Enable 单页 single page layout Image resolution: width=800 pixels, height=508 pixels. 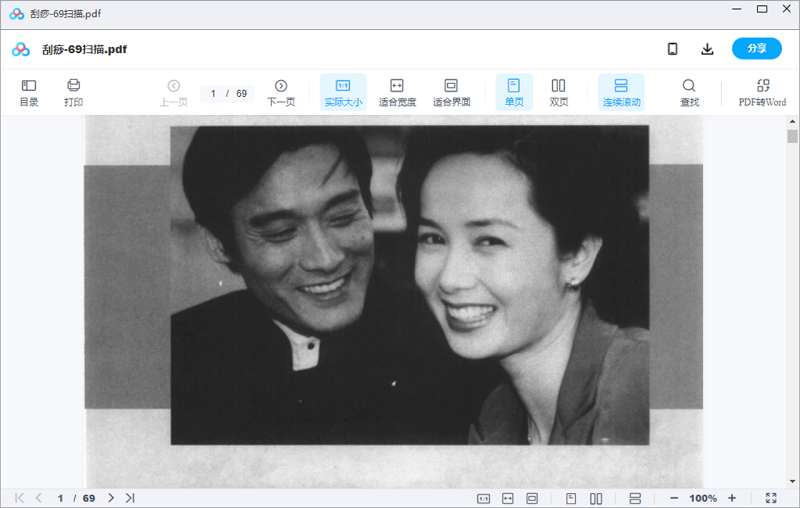514,92
